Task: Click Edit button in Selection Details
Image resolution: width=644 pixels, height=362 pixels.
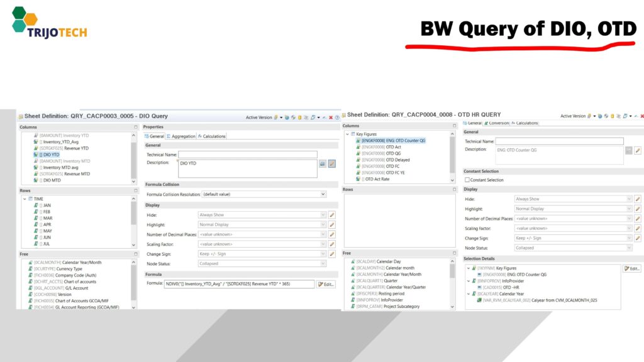Action: (631, 268)
